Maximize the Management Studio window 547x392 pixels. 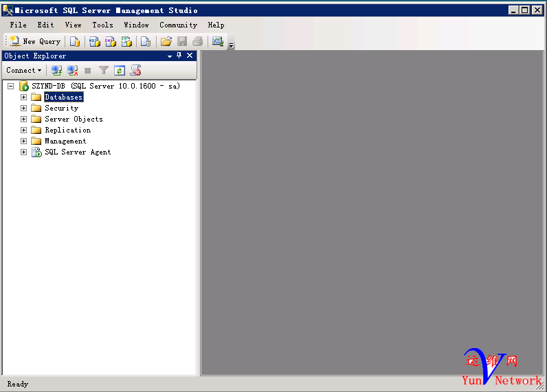pyautogui.click(x=525, y=10)
